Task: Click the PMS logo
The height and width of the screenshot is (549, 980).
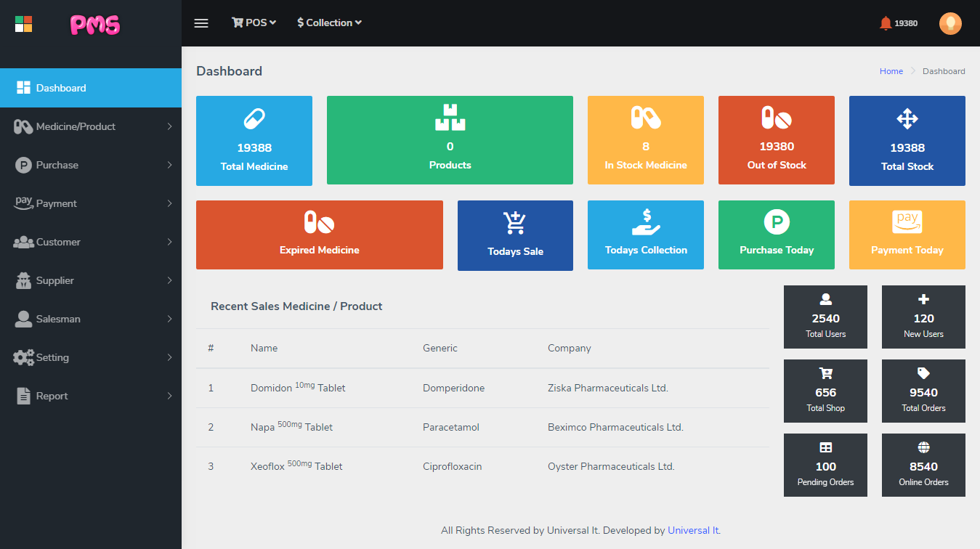Action: (95, 25)
